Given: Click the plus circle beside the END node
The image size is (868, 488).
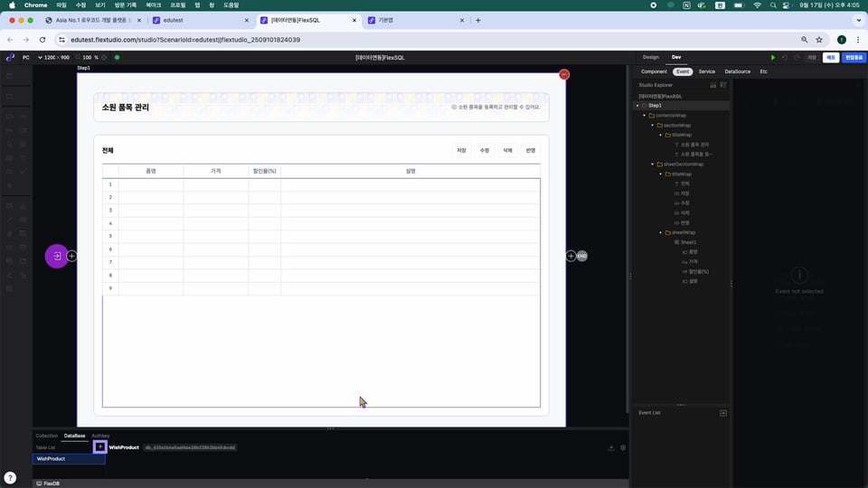Looking at the screenshot, I should tap(571, 256).
